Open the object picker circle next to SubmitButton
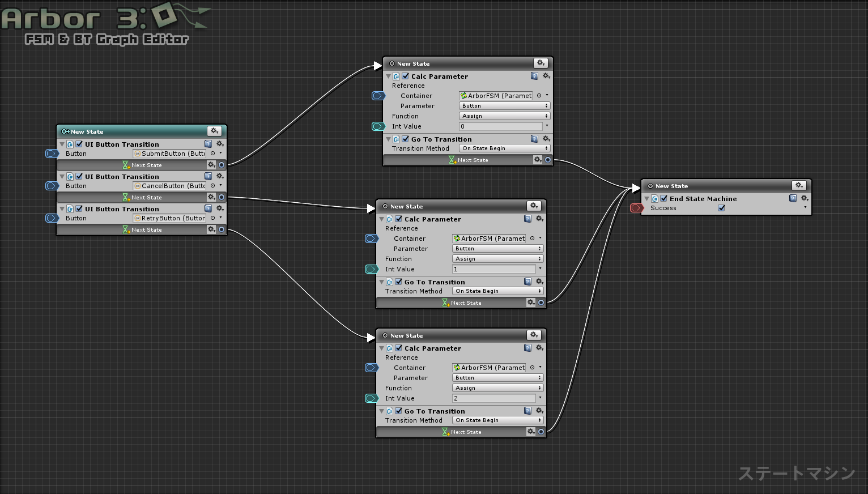Screen dimensions: 868x494 213,154
